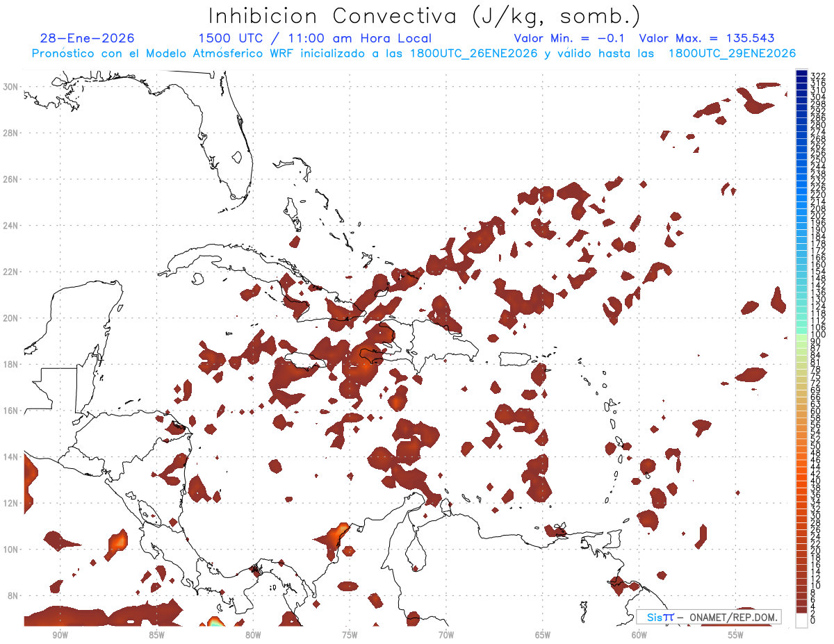Viewport: 834px width, 644px height.
Task: Click the 30N latitude label
Action: point(12,86)
